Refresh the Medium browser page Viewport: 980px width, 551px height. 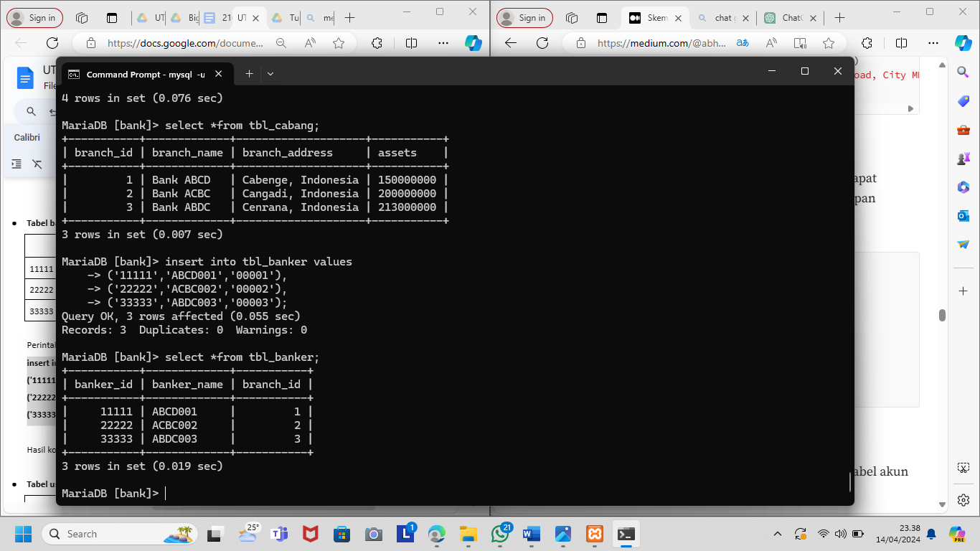point(542,43)
